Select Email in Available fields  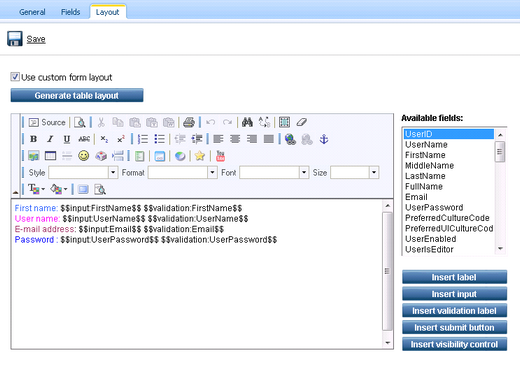point(448,197)
